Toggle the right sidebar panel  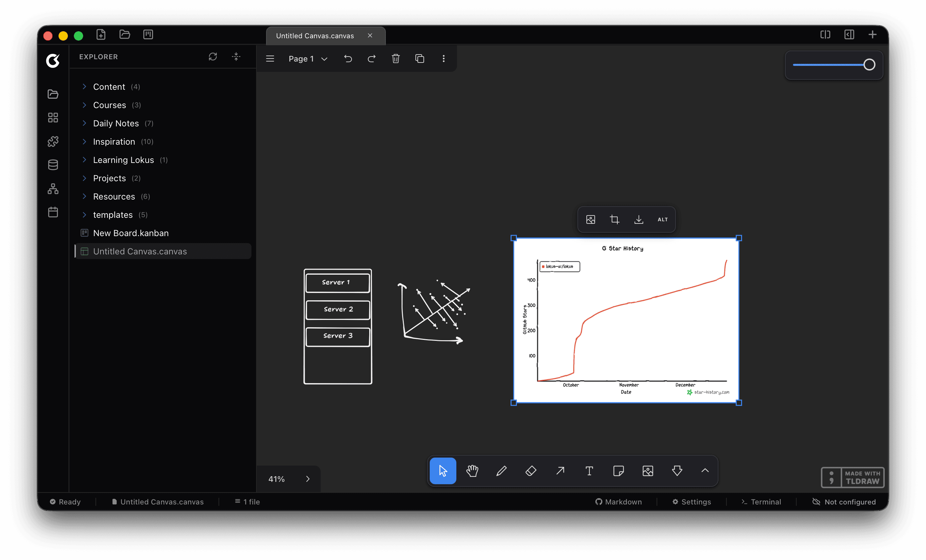[849, 35]
